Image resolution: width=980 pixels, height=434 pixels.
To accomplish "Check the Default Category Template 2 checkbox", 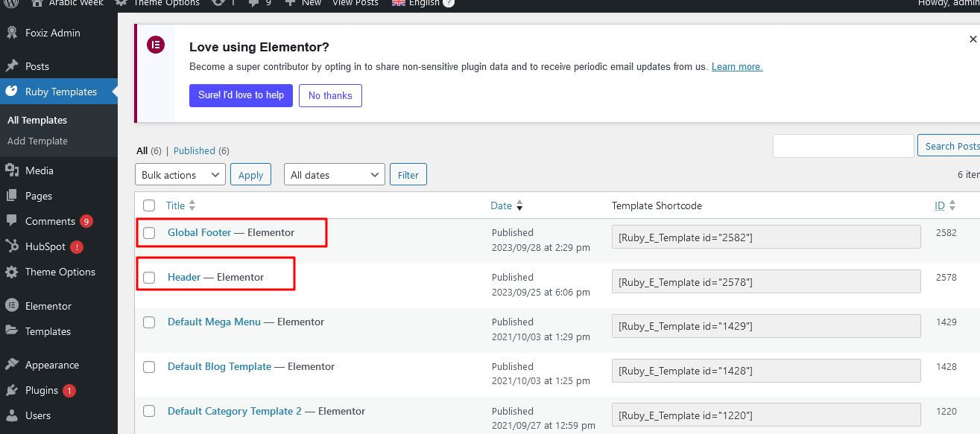I will click(x=149, y=412).
